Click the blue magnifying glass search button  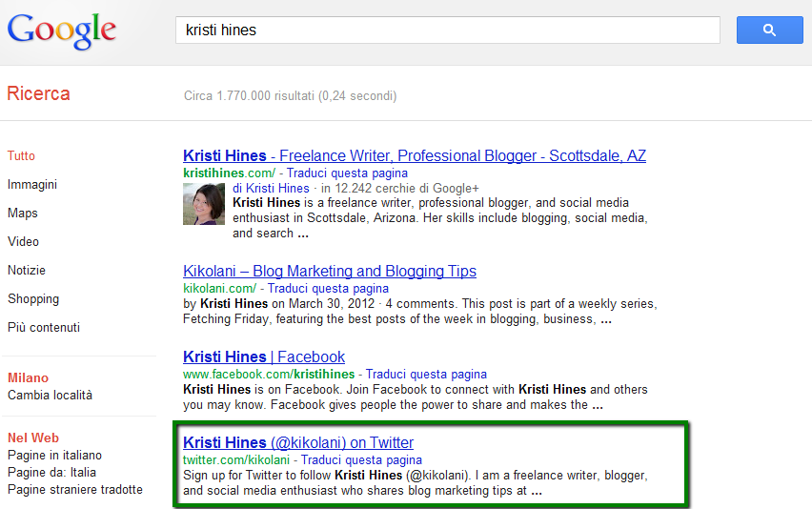(x=769, y=31)
